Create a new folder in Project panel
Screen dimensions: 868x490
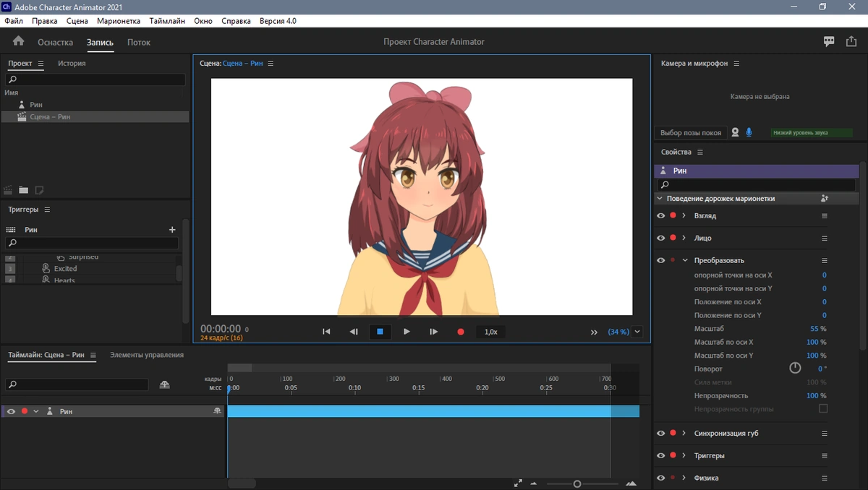24,190
